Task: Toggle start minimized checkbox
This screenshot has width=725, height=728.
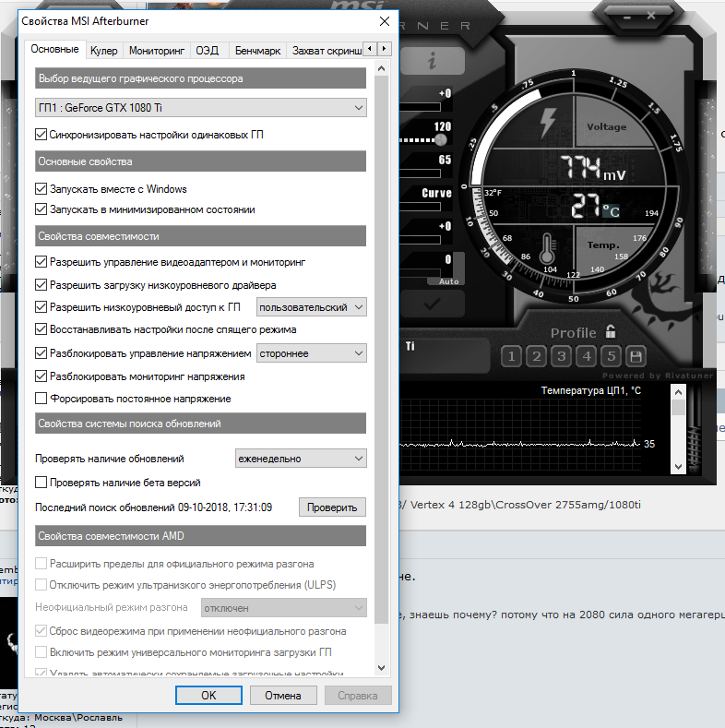Action: click(x=41, y=209)
